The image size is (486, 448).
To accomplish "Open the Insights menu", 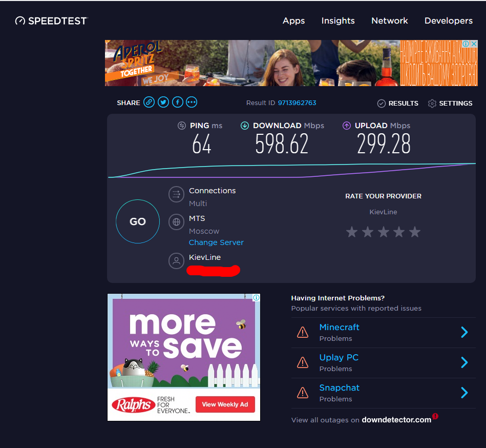I will [338, 21].
